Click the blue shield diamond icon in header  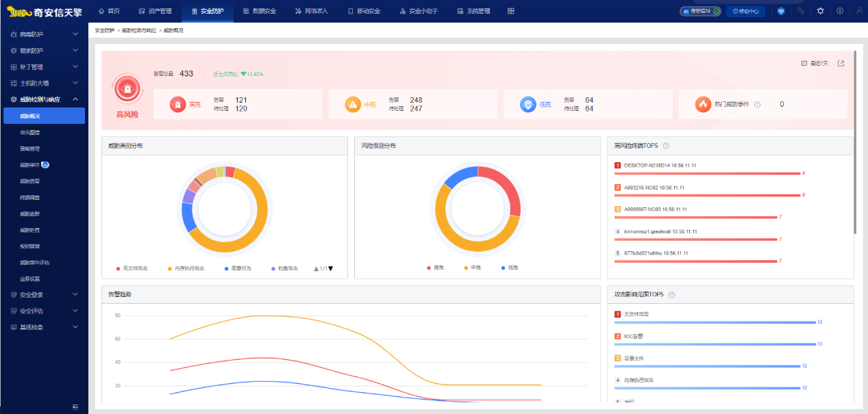point(781,11)
